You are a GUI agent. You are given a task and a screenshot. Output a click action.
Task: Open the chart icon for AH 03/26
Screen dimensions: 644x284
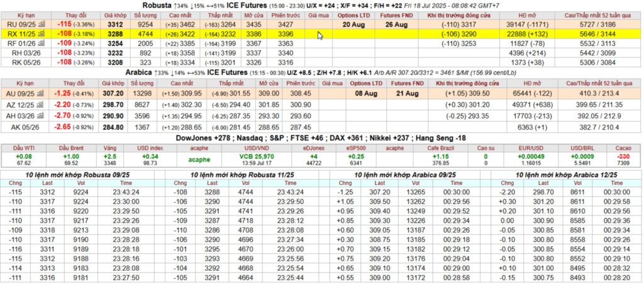click(x=42, y=115)
